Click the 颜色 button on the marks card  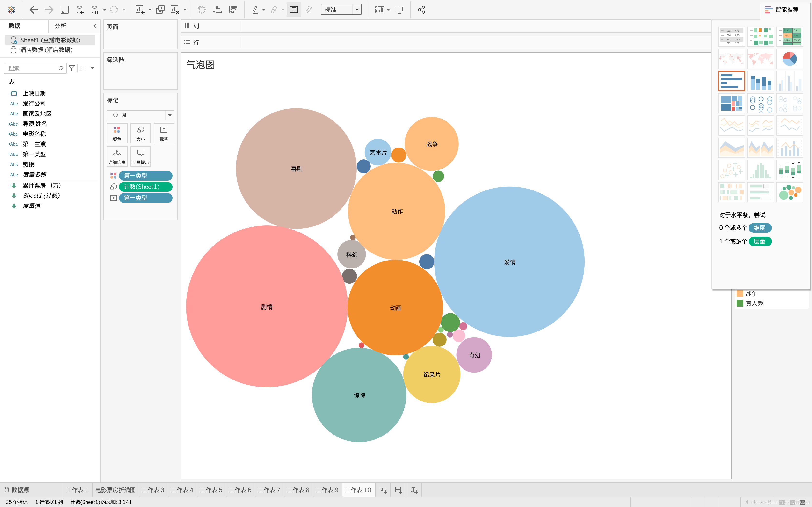[x=117, y=133]
